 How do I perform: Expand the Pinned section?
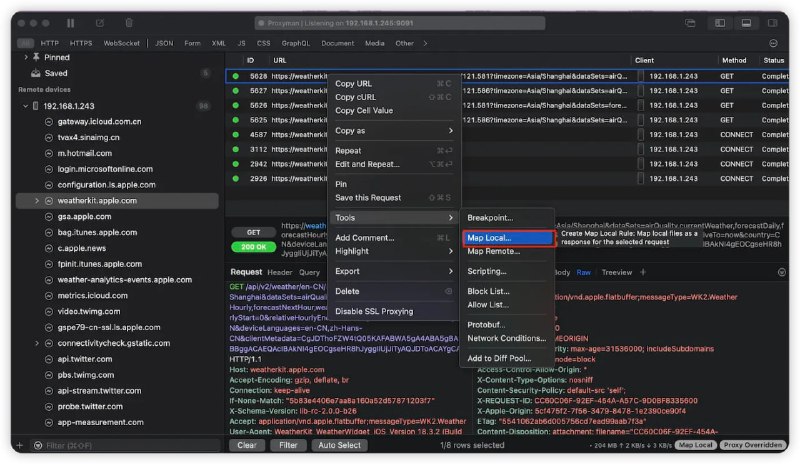click(x=26, y=57)
